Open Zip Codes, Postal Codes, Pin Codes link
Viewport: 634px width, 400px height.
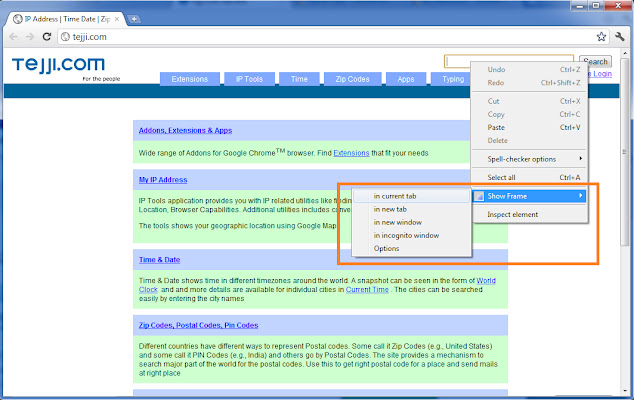pyautogui.click(x=199, y=325)
